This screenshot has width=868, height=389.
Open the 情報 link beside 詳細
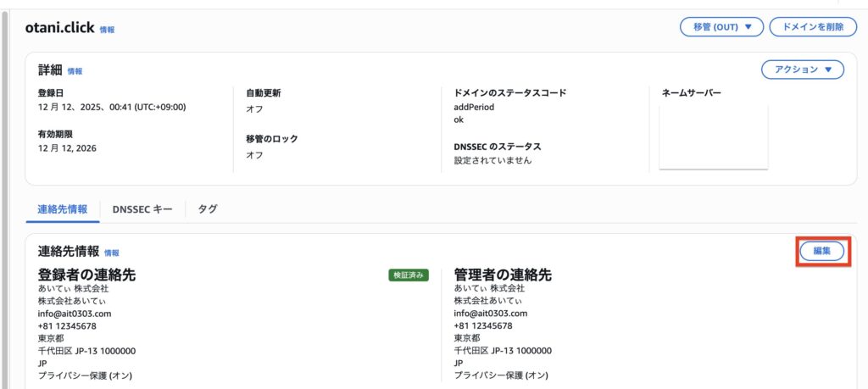(75, 71)
